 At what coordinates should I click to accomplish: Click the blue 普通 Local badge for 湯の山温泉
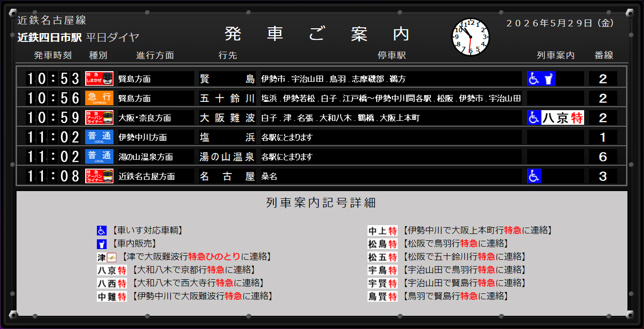(x=99, y=156)
